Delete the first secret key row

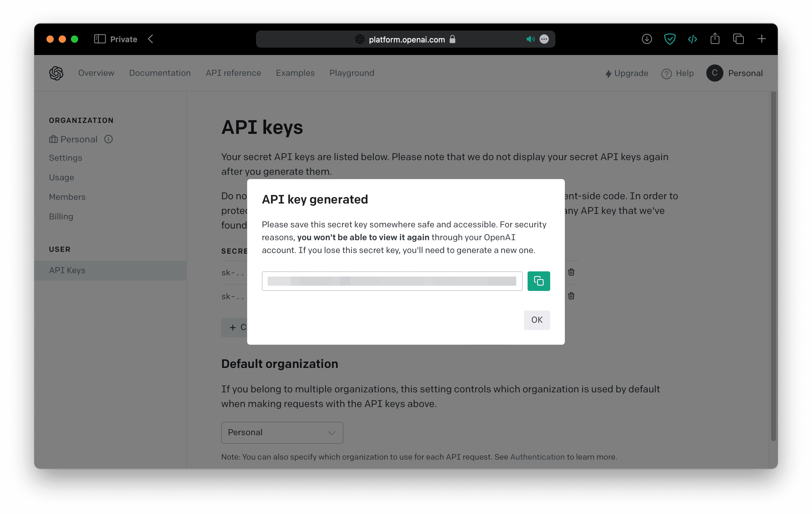(571, 272)
